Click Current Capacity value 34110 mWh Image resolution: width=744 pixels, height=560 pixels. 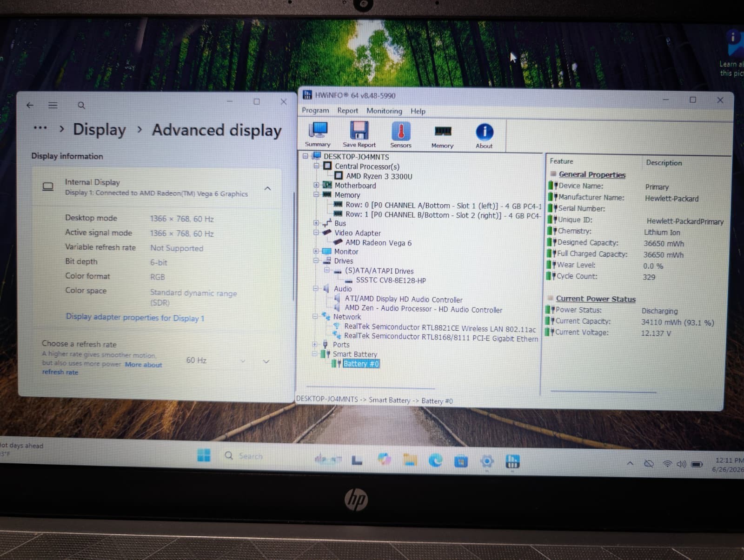click(x=678, y=322)
